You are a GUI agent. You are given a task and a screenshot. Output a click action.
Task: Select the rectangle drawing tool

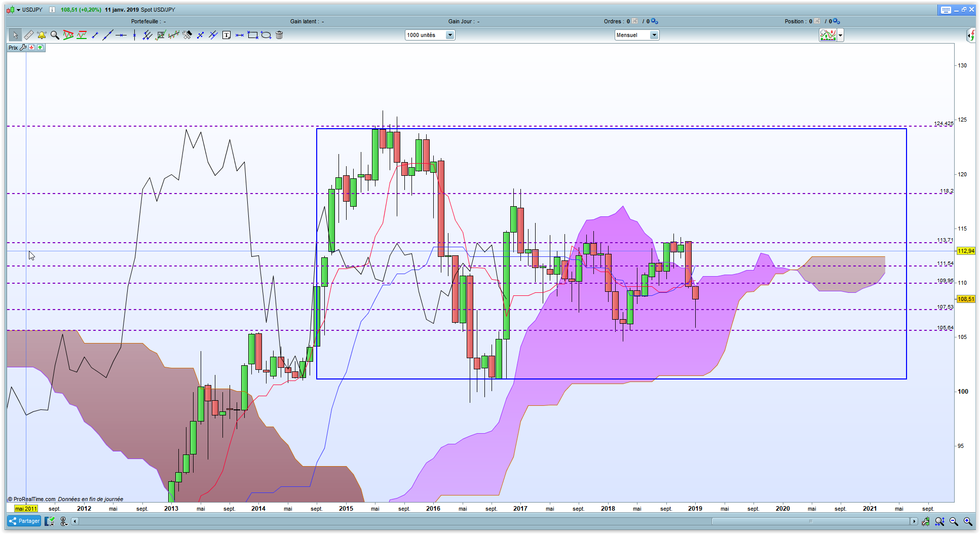coord(253,35)
